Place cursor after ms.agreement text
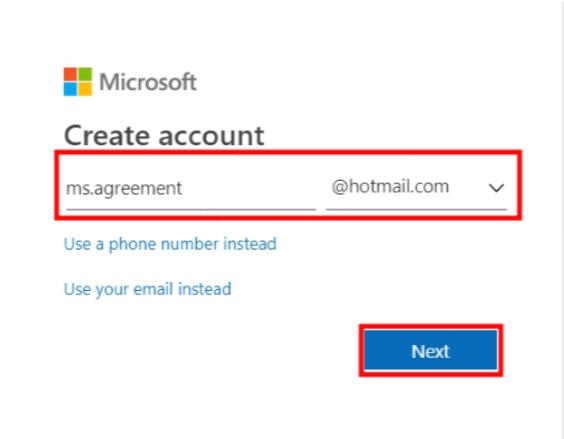This screenshot has width=564, height=439. coord(183,188)
